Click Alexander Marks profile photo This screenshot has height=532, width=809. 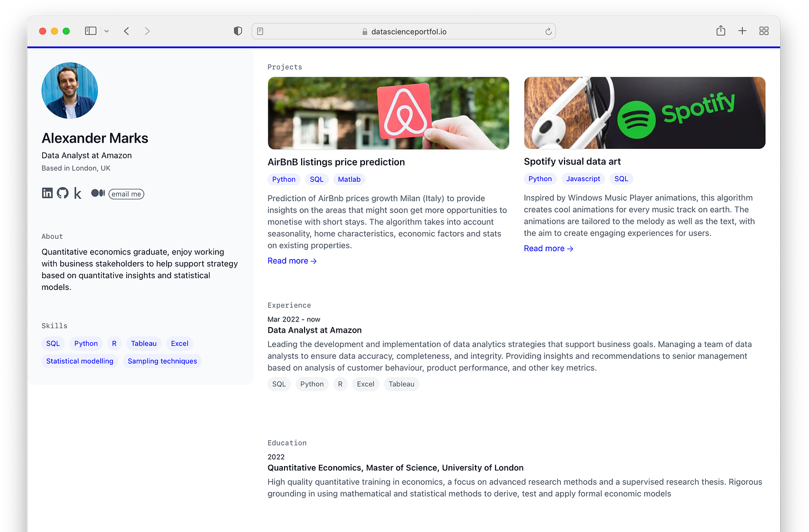tap(69, 91)
